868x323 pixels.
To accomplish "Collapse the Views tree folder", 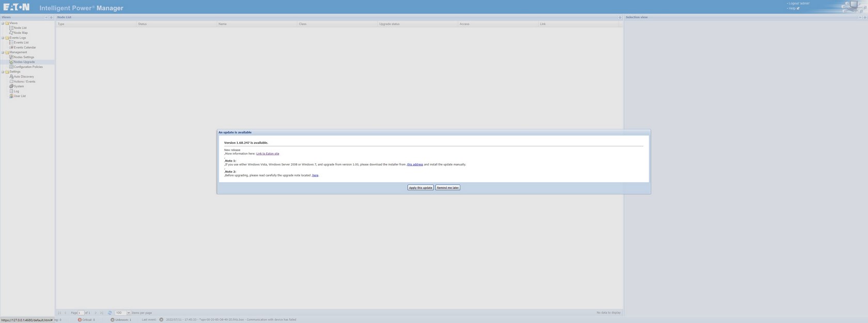I will 3,23.
